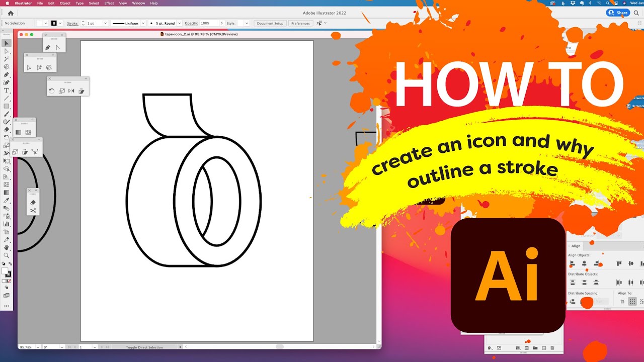The width and height of the screenshot is (644, 362).
Task: Select the Pen tool in the main toolbar
Action: pyautogui.click(x=7, y=75)
